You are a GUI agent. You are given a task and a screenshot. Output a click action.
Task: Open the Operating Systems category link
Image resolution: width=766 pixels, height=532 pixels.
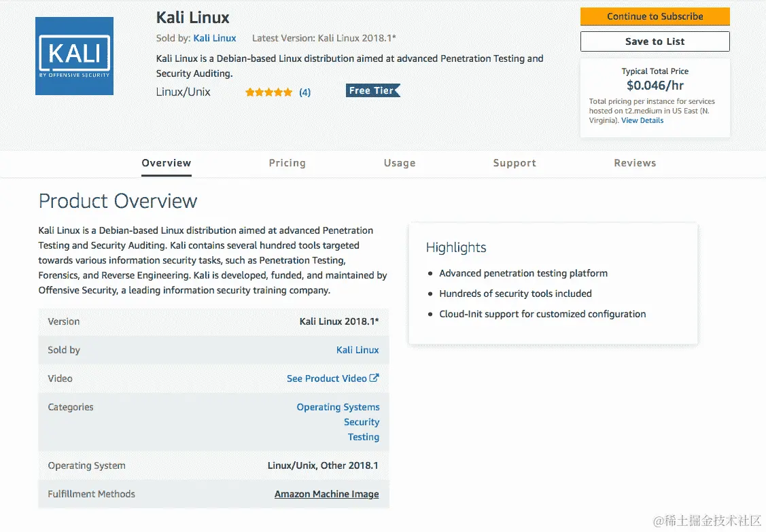(338, 407)
